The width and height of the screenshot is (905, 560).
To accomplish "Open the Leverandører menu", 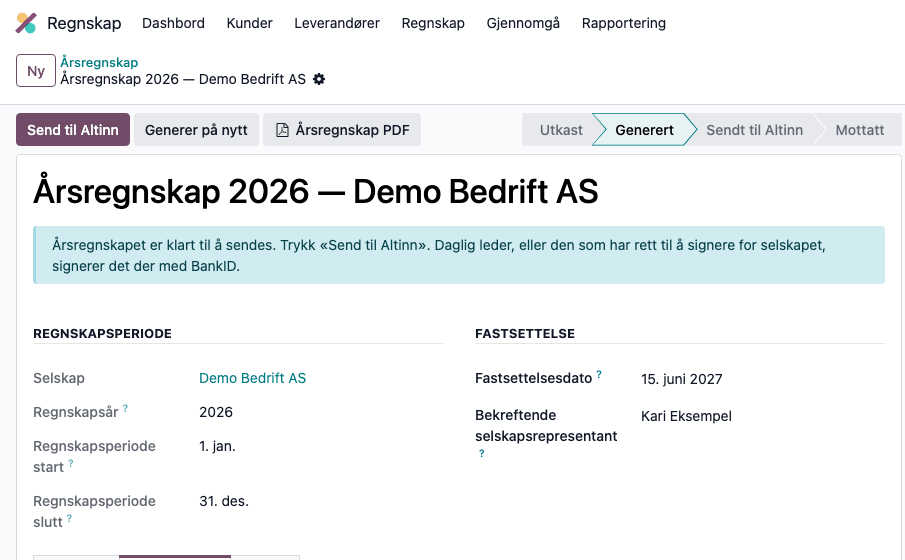I will 337,23.
